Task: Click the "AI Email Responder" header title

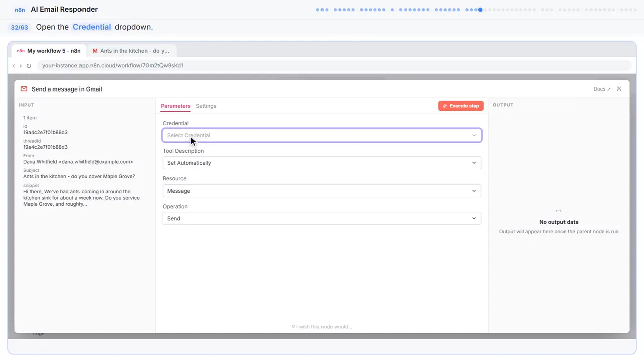Action: click(64, 9)
